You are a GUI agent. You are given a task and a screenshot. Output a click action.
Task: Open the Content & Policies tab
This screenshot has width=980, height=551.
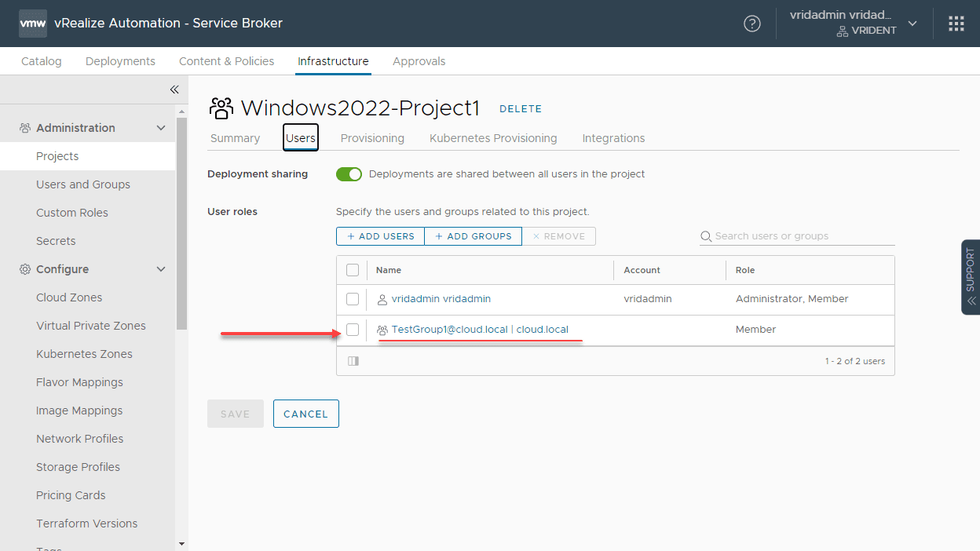[x=227, y=61]
